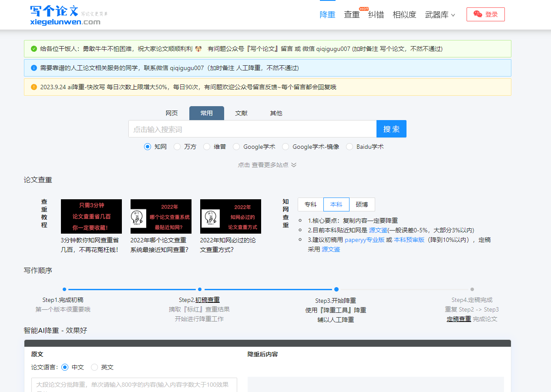Click the WeChat icon in login button

[478, 14]
